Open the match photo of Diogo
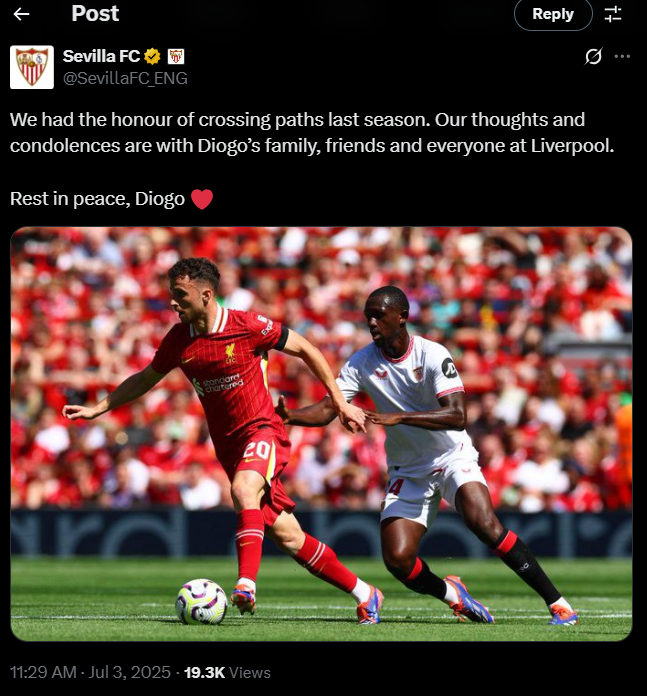The image size is (647, 696). point(321,434)
